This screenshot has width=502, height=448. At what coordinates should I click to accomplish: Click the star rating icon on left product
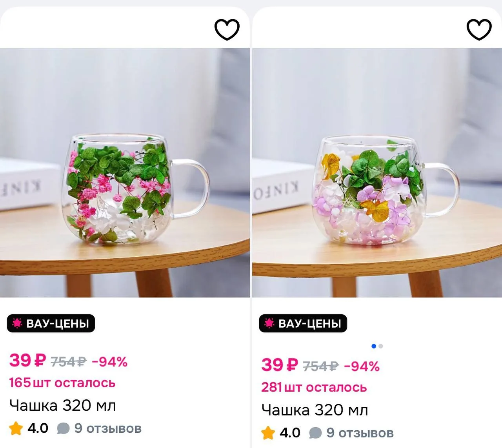(16, 428)
